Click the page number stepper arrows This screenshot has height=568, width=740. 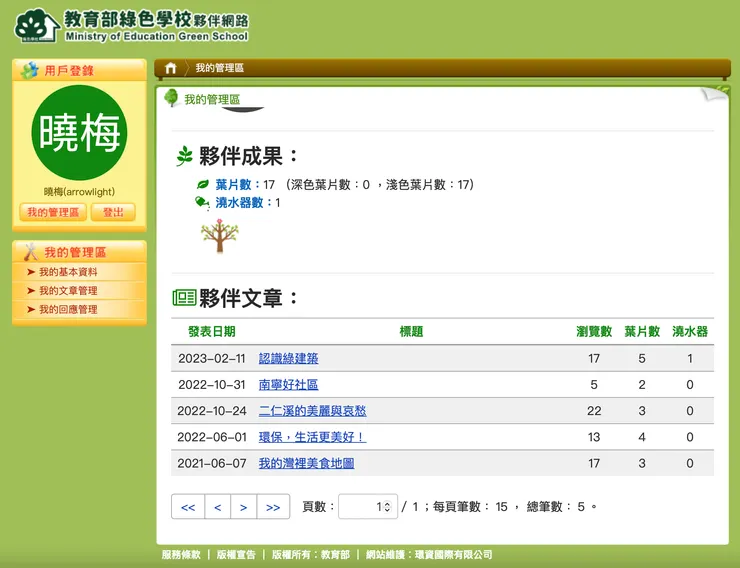387,507
